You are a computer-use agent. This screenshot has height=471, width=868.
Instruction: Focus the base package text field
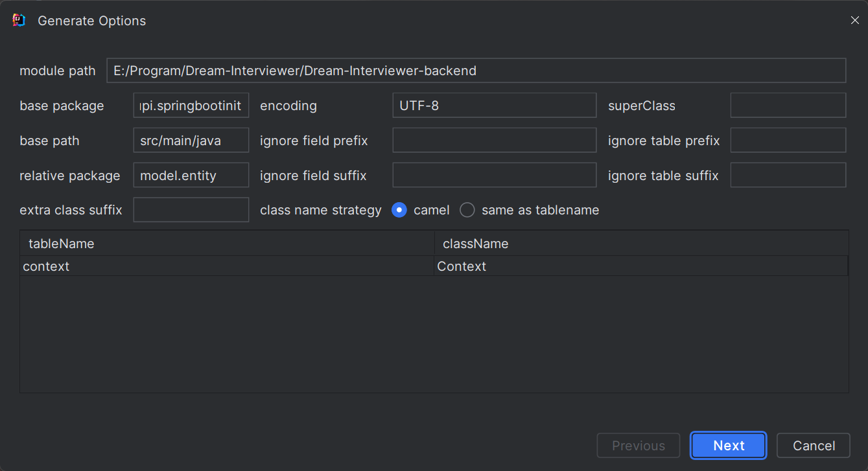tap(191, 106)
